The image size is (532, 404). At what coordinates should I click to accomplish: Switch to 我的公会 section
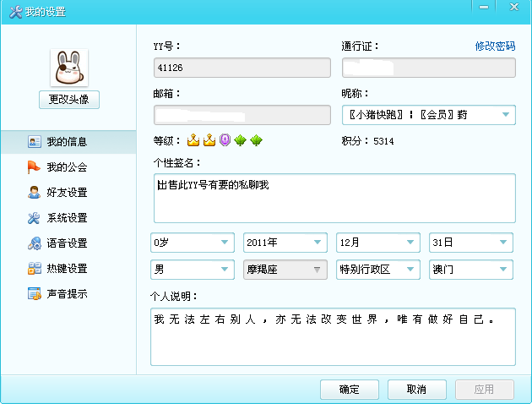(68, 167)
